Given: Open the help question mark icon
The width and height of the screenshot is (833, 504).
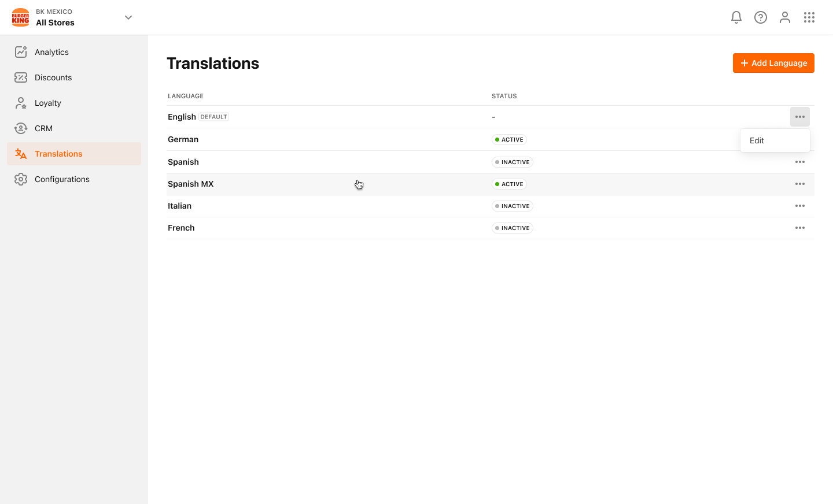Looking at the screenshot, I should click(x=761, y=17).
